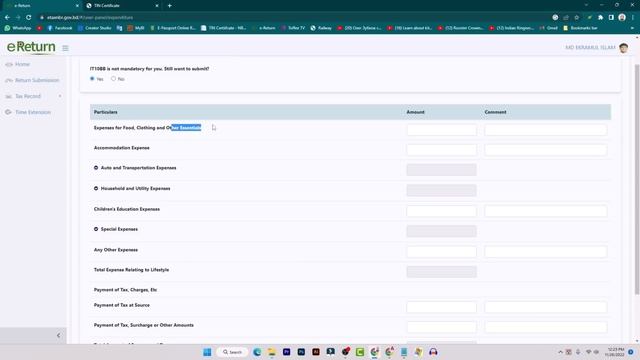
Task: Click the page vertical scrollbar
Action: (637, 179)
